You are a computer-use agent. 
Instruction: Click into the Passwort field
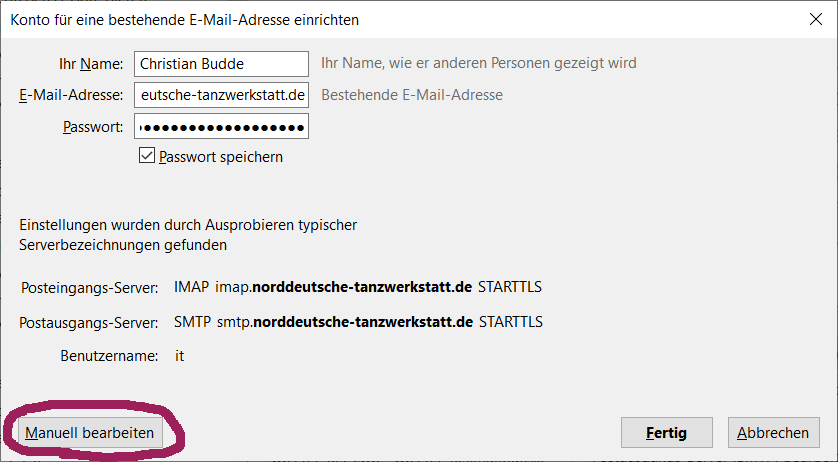[221, 126]
